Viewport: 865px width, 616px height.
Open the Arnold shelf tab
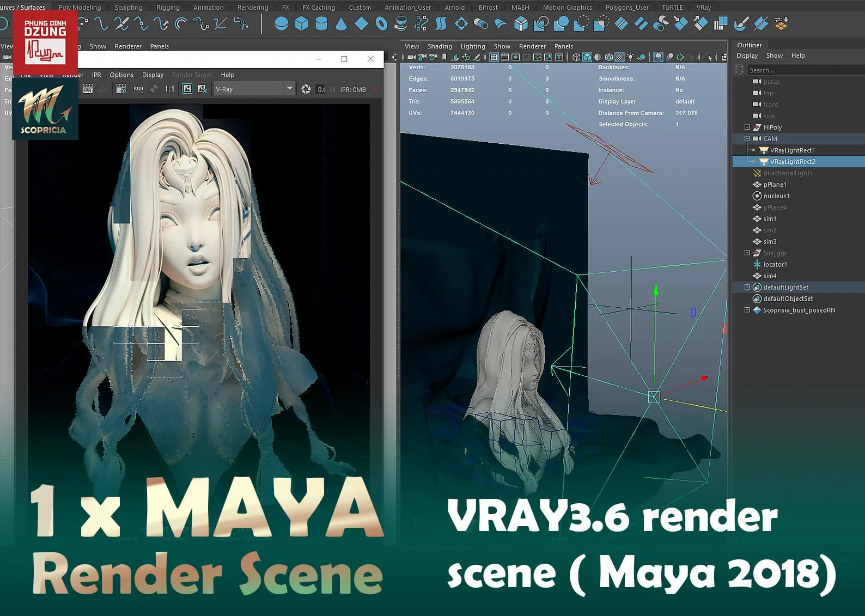(455, 8)
